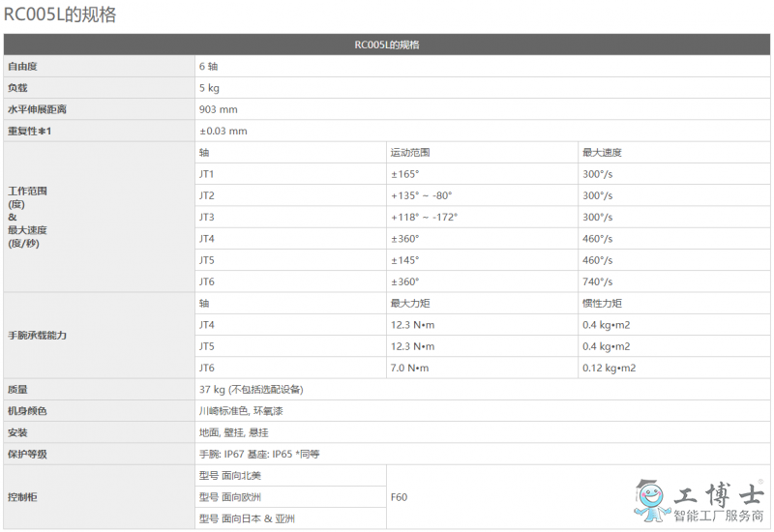Select the 903 mm reach value
Screen dimensions: 774x532
tap(218, 109)
